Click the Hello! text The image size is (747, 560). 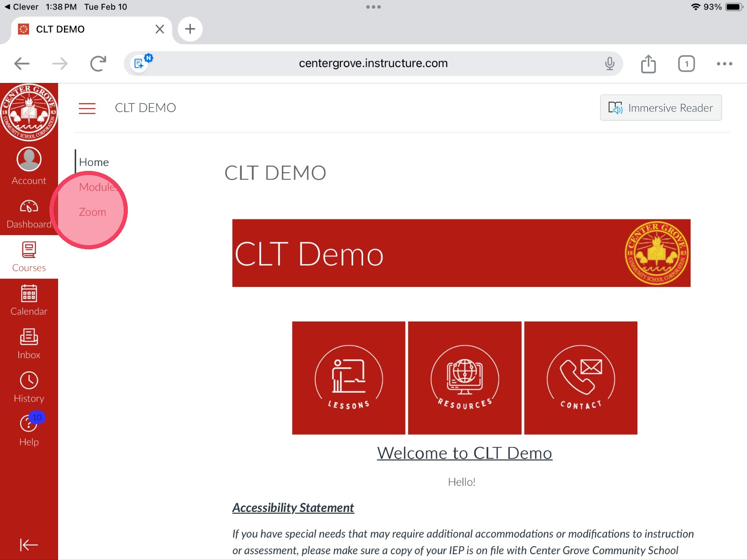[461, 482]
